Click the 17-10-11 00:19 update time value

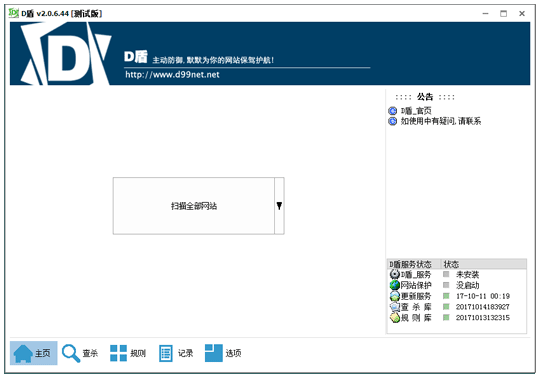(483, 296)
